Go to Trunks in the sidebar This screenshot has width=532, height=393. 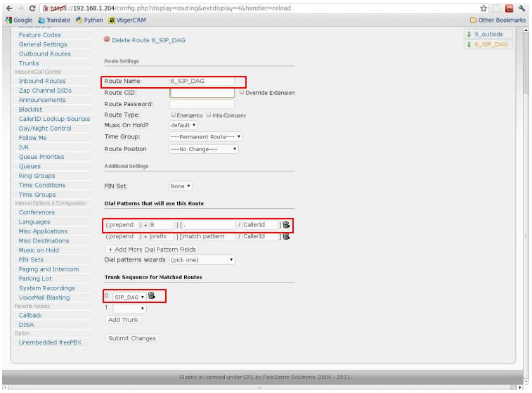pos(29,63)
